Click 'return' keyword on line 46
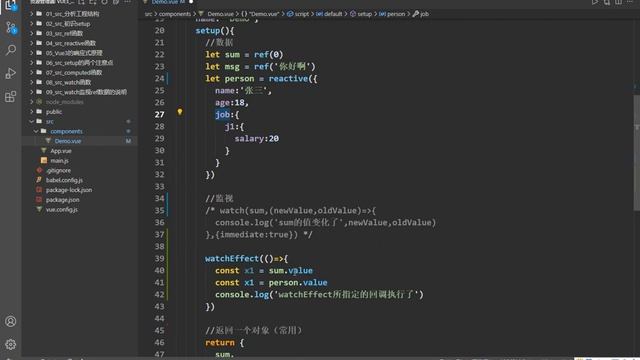The height and width of the screenshot is (360, 640). pos(220,343)
